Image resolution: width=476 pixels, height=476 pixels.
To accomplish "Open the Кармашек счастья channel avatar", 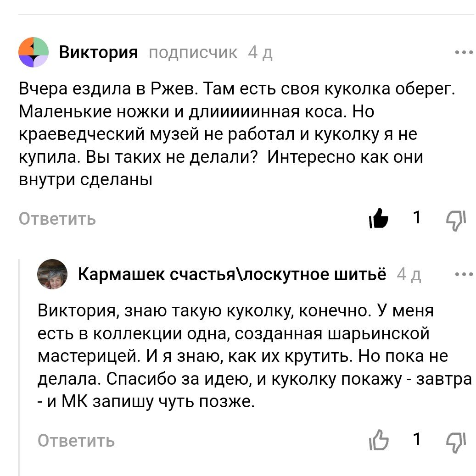I will (x=53, y=276).
